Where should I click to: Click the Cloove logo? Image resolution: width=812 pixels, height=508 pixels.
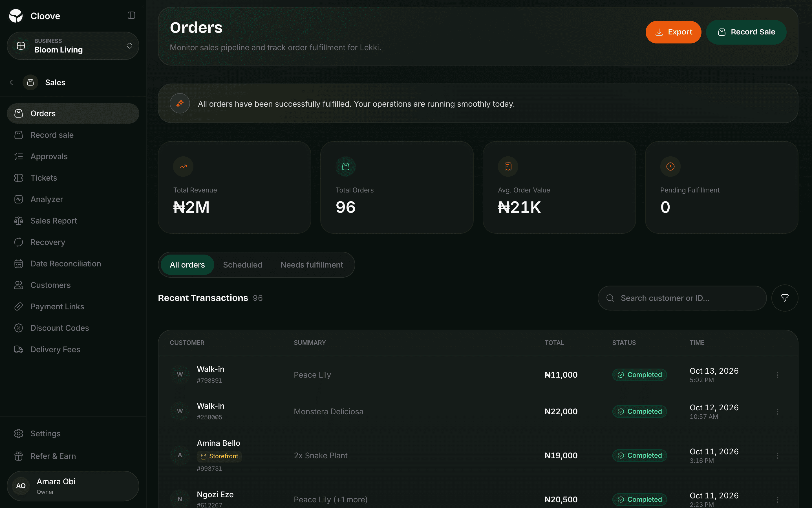click(x=16, y=16)
